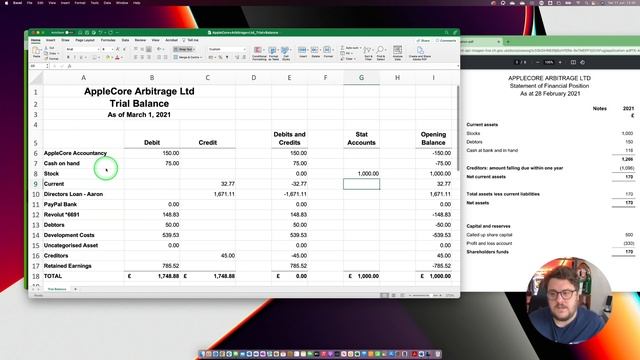Close the PDF browser tab
640x360 pixels.
pyautogui.click(x=498, y=42)
